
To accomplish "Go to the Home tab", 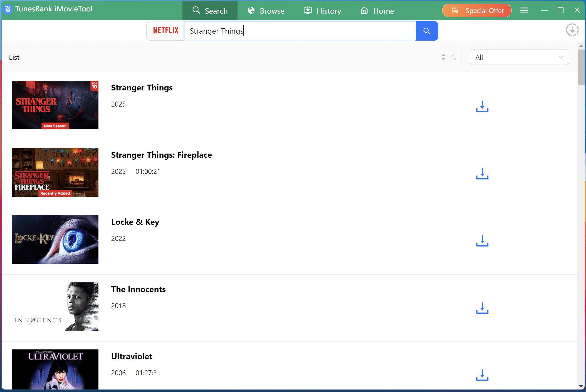I will (x=377, y=11).
